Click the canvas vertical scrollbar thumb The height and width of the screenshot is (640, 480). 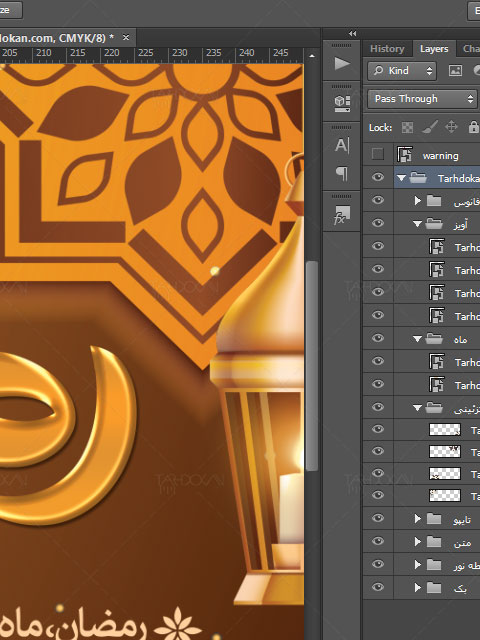click(x=312, y=365)
